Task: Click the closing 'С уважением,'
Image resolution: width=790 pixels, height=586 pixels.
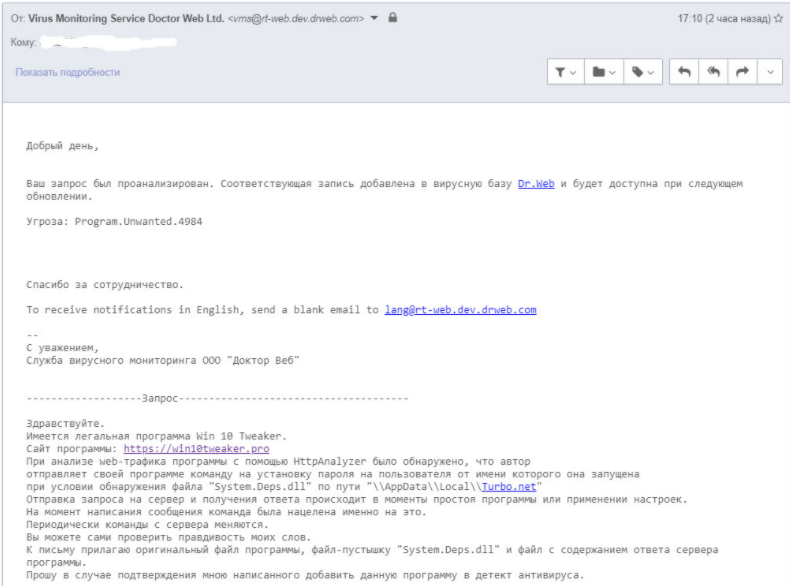Action: point(62,348)
